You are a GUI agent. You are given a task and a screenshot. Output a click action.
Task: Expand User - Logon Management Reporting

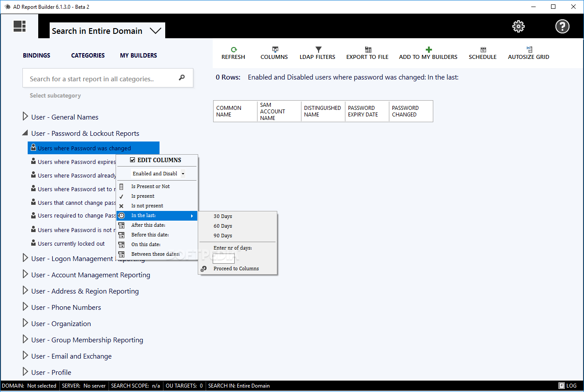(25, 258)
